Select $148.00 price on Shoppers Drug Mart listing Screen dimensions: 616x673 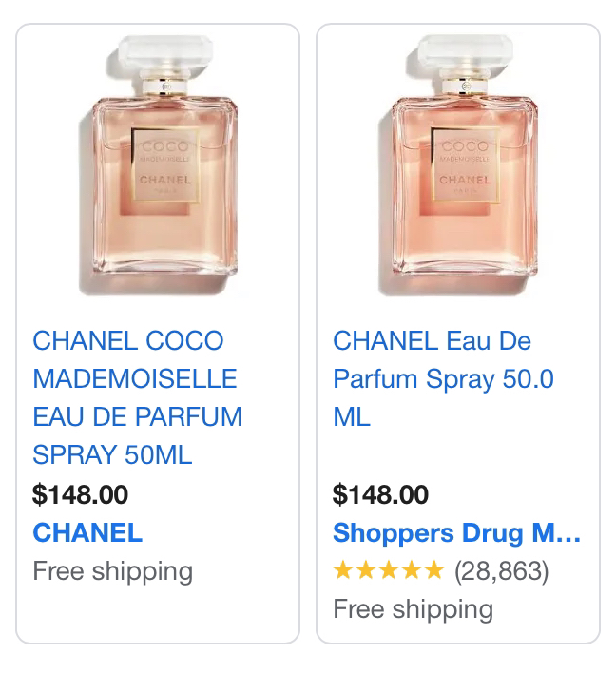coord(381,494)
